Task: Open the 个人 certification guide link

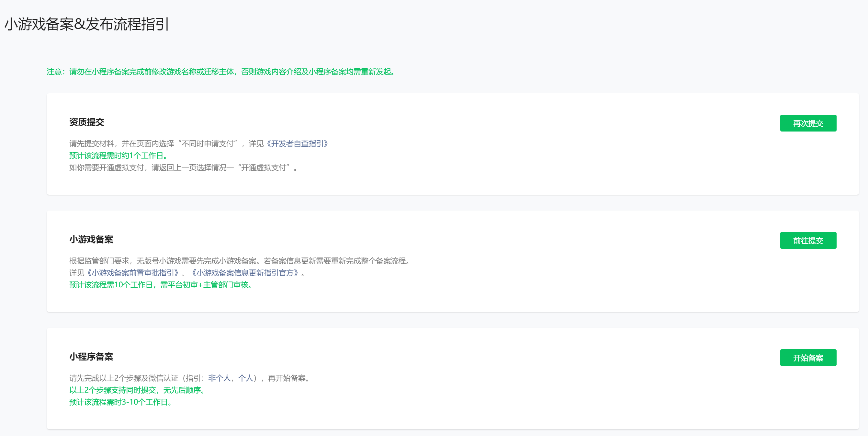Action: 245,378
